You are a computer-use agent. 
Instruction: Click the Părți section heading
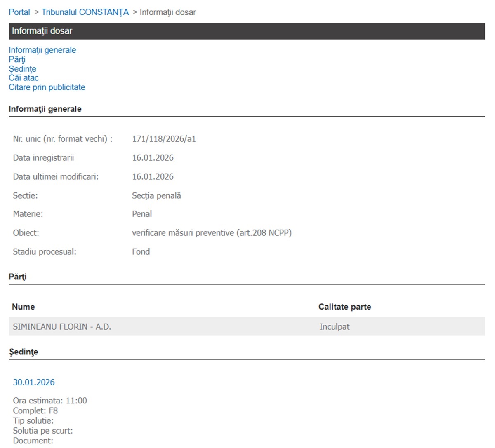[17, 277]
